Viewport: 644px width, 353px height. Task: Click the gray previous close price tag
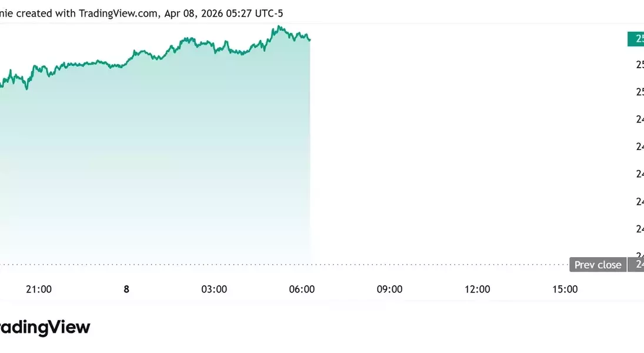(637, 265)
